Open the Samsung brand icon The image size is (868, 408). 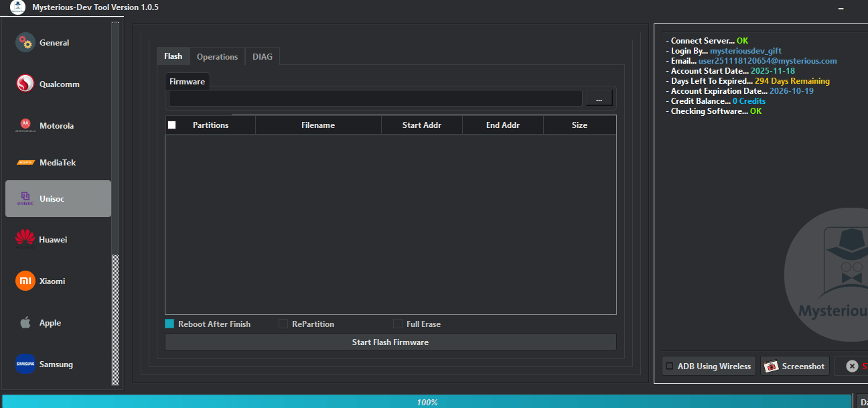[25, 364]
